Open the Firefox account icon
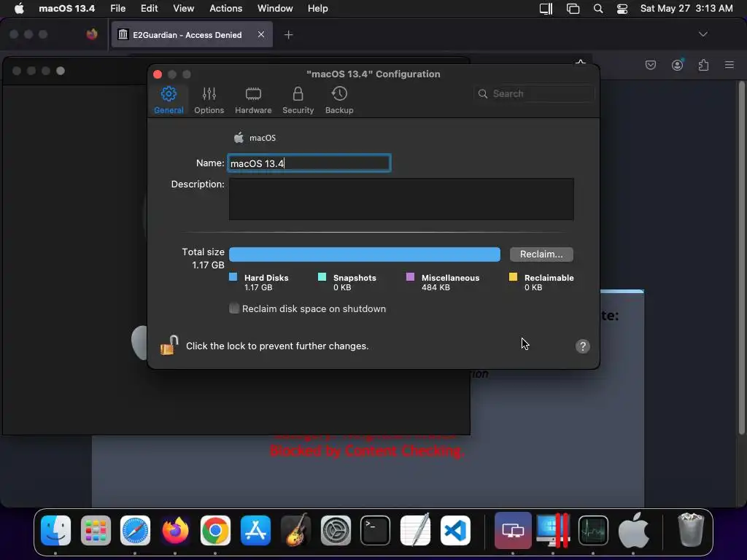 (x=677, y=65)
